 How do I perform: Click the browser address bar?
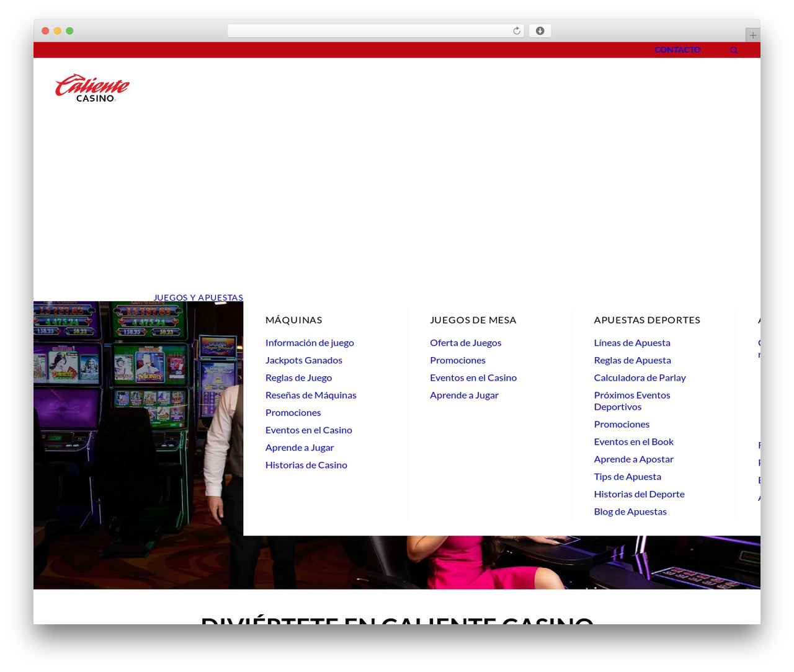tap(375, 31)
